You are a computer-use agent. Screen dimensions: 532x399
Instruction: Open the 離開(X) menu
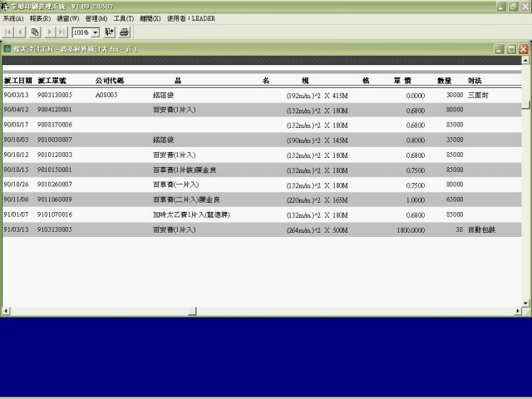[x=150, y=18]
